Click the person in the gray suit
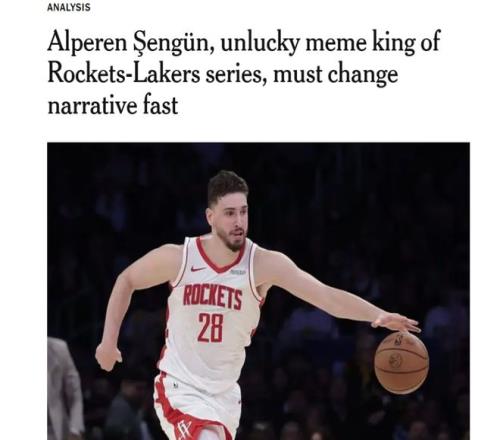The height and width of the screenshot is (440, 500). [64, 388]
